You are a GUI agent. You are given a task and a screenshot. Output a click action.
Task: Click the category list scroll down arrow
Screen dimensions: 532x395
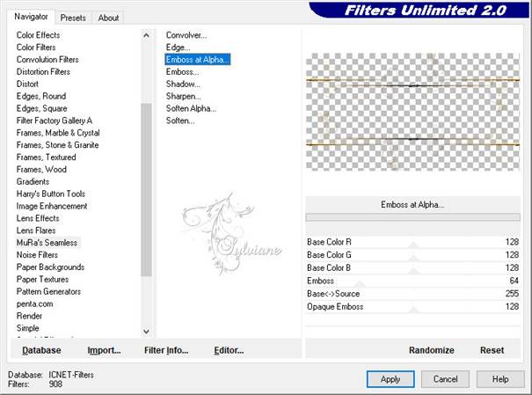pyautogui.click(x=146, y=332)
